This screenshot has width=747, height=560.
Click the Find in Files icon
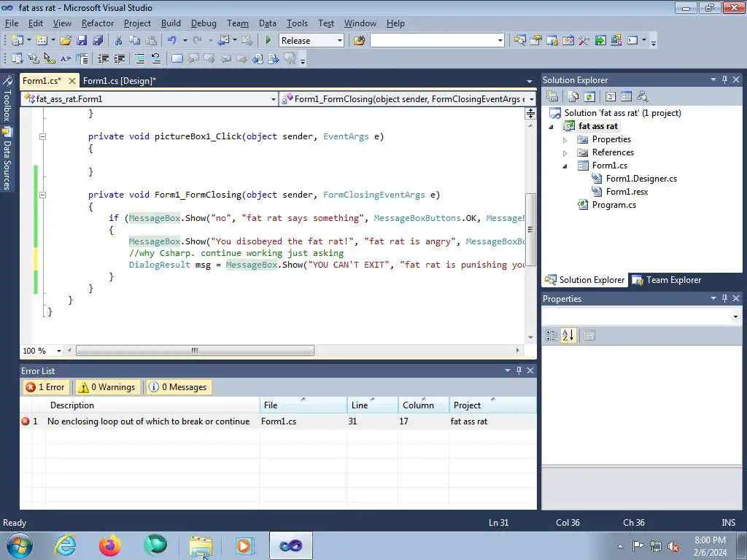click(x=359, y=41)
